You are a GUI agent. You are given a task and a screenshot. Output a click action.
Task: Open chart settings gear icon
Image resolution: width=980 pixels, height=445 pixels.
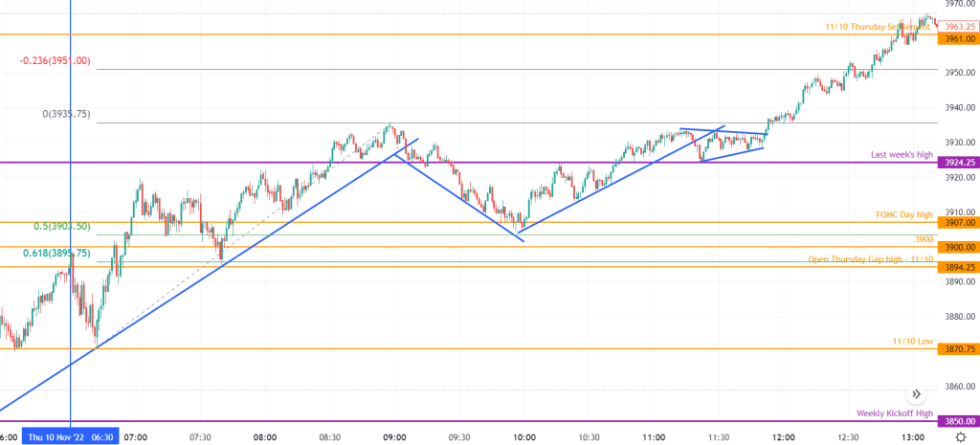pos(959,436)
